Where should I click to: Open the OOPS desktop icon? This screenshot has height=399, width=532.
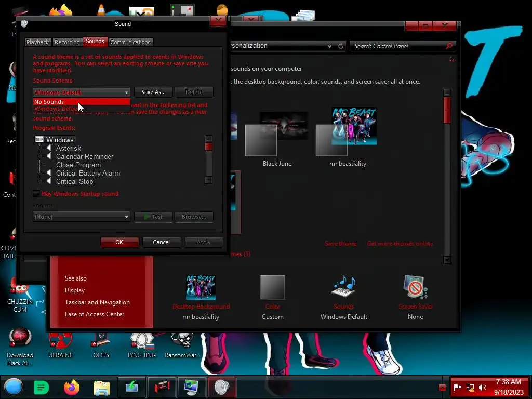[x=101, y=346]
